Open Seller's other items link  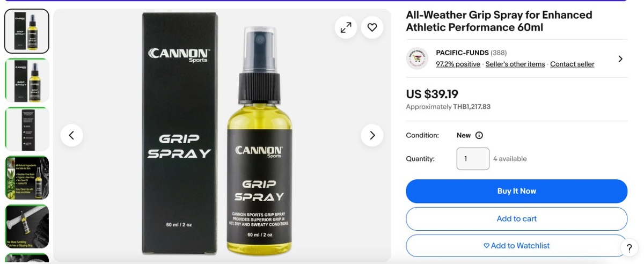515,64
